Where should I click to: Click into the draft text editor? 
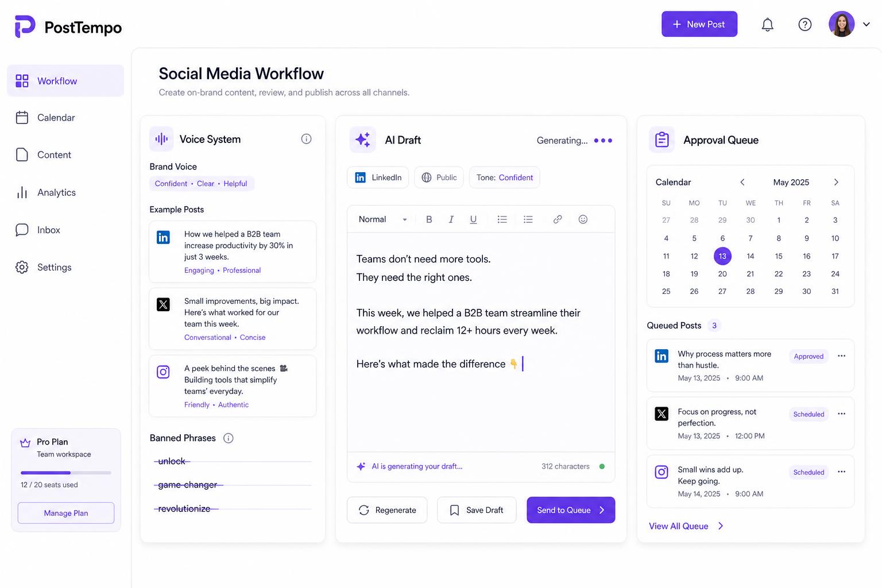[481, 342]
